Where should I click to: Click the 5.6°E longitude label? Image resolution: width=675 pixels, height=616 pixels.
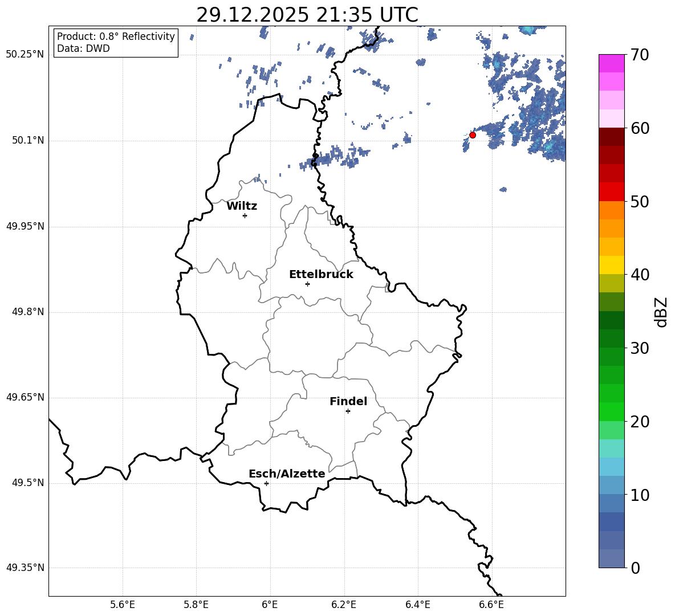tap(123, 605)
